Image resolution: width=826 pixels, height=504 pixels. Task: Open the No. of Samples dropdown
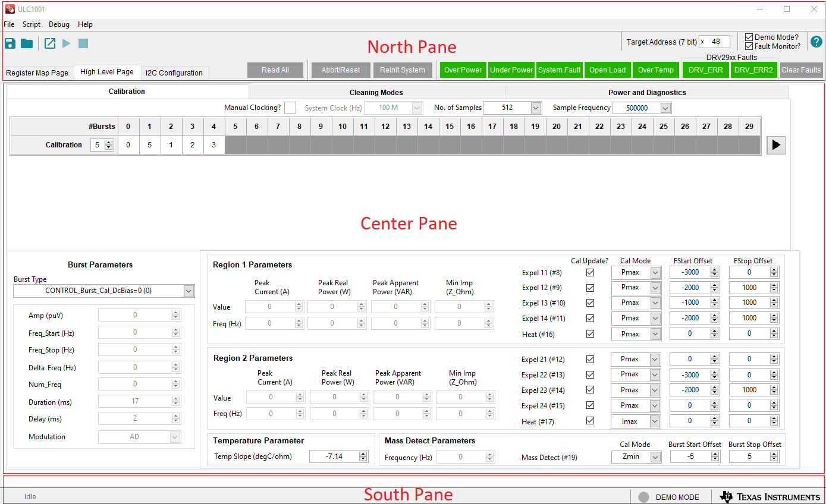click(x=536, y=108)
